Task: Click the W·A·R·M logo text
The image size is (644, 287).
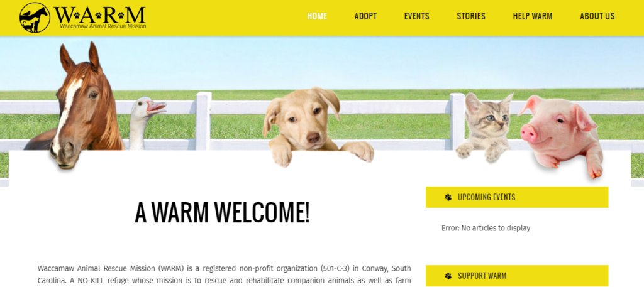Action: pos(100,15)
